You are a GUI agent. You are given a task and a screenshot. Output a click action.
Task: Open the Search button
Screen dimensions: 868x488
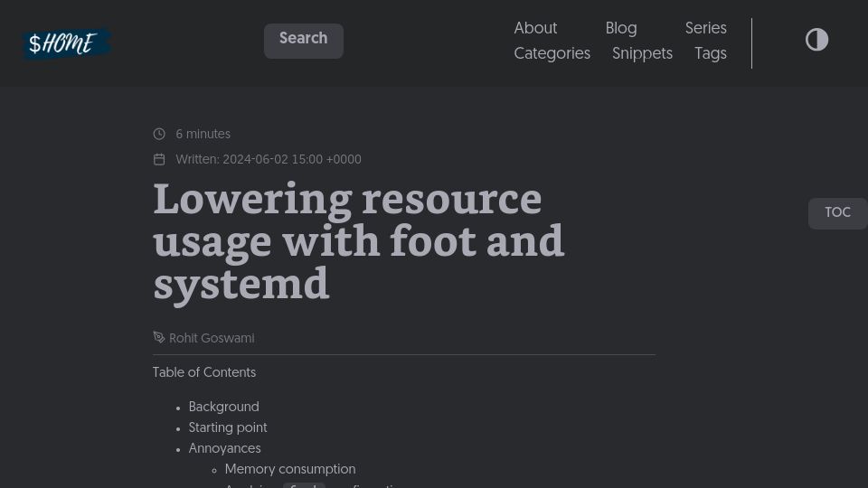coord(304,41)
